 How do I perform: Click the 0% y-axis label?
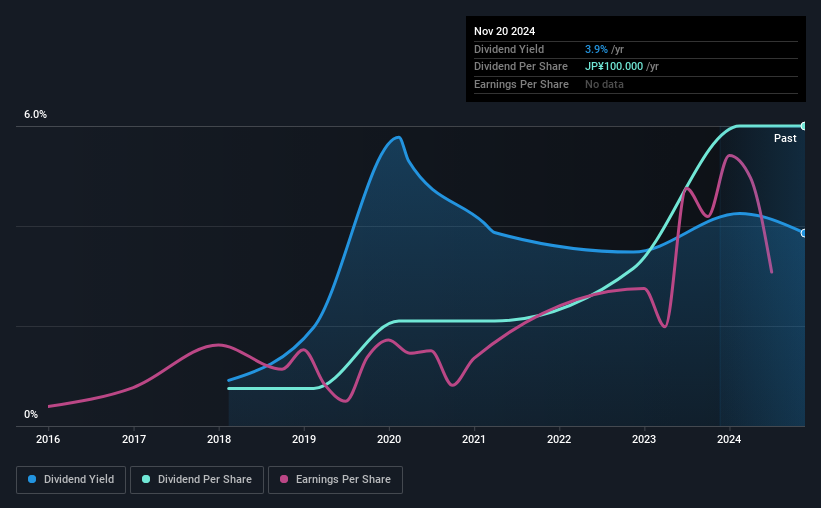(x=31, y=414)
